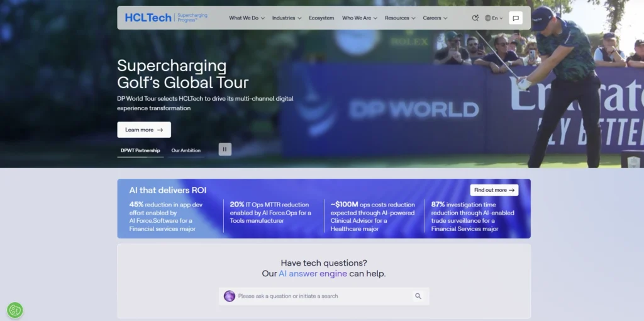Click the magnifier search icon in answer engine
The height and width of the screenshot is (321, 644).
(418, 296)
